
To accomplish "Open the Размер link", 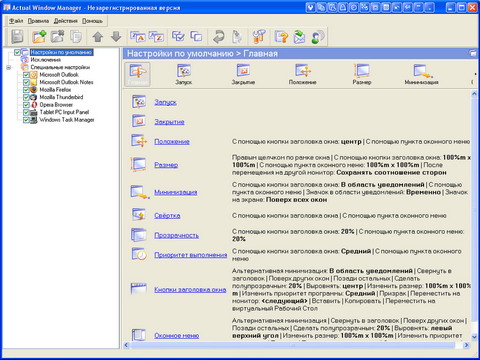I will click(x=166, y=165).
